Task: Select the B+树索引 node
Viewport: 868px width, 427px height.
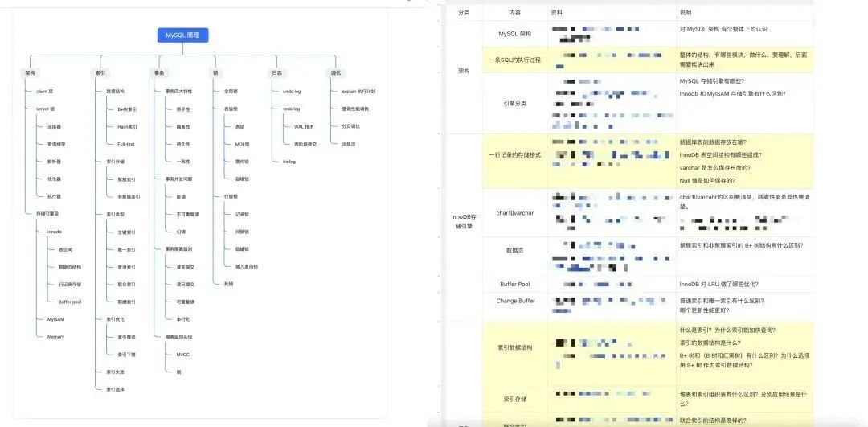Action: (x=127, y=109)
